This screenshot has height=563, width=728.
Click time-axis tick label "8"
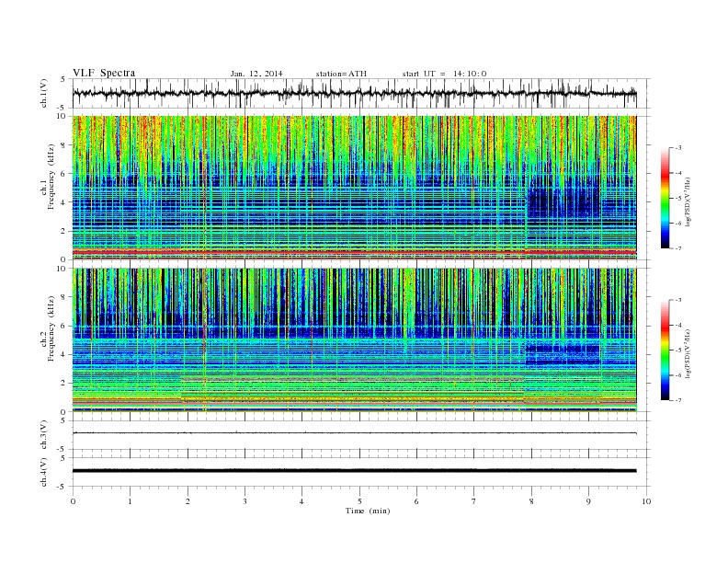531,501
